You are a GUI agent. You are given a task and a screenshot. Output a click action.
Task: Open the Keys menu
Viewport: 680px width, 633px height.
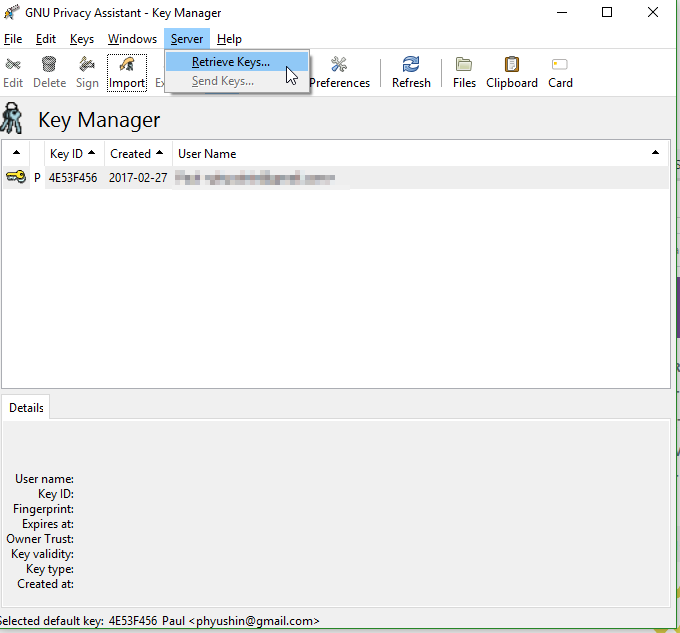click(82, 39)
